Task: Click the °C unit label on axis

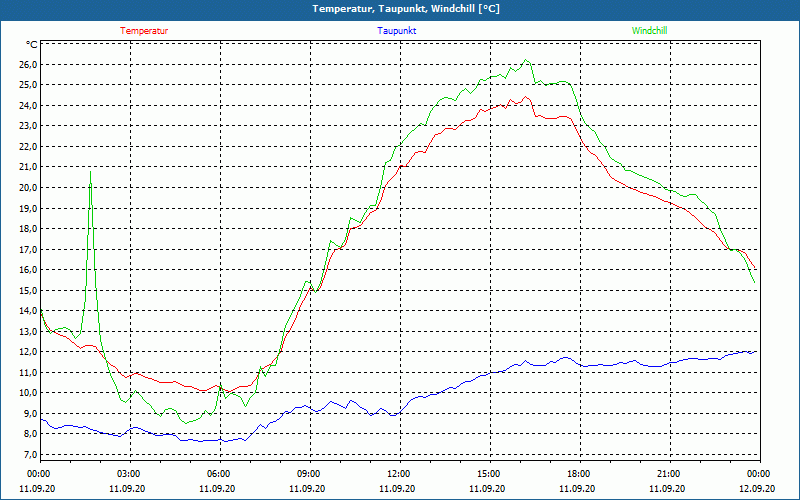Action: coord(32,44)
